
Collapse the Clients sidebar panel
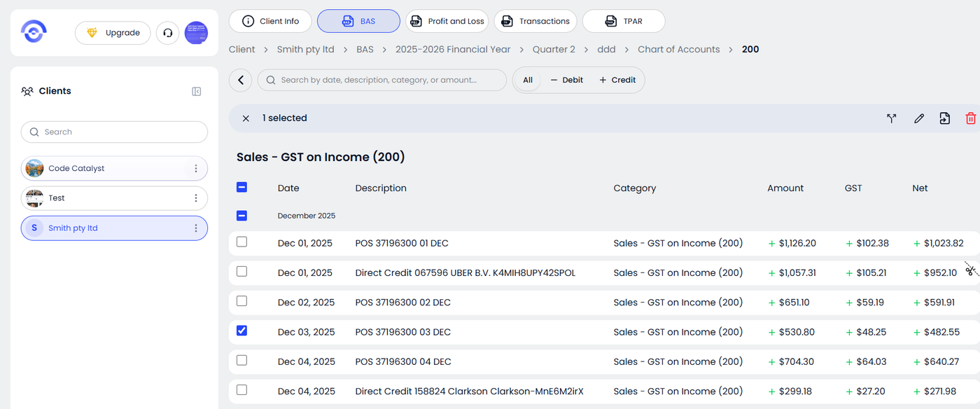(197, 92)
